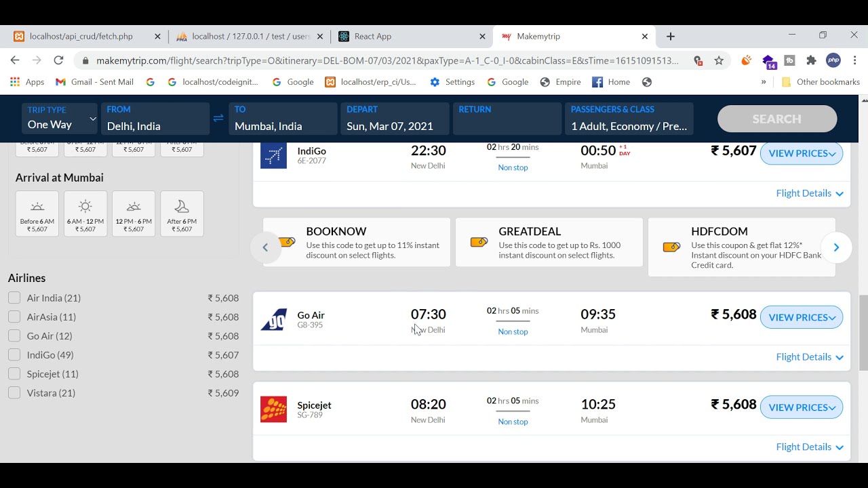Edit the To city field
This screenshot has height=488, width=868.
point(283,119)
